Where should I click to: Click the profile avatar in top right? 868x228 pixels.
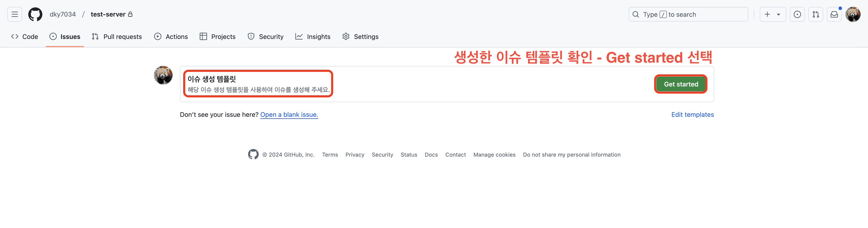[853, 14]
